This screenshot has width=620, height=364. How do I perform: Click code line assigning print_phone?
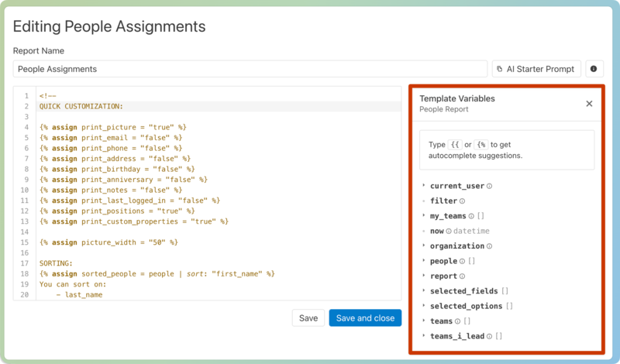[x=111, y=148]
